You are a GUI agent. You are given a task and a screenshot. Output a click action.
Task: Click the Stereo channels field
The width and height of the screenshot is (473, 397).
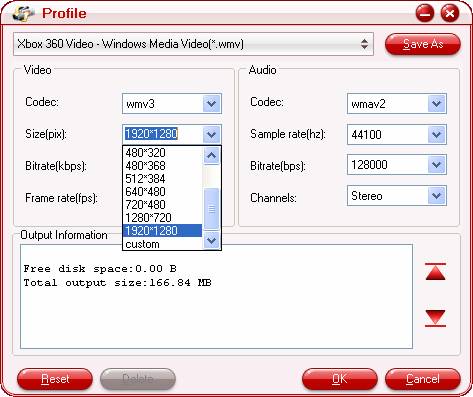click(x=388, y=196)
